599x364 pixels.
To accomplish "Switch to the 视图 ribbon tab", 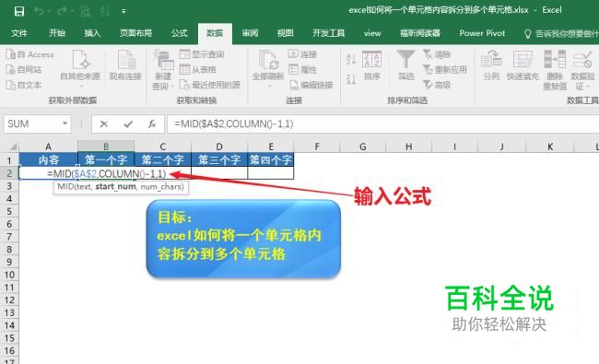I will tap(285, 33).
